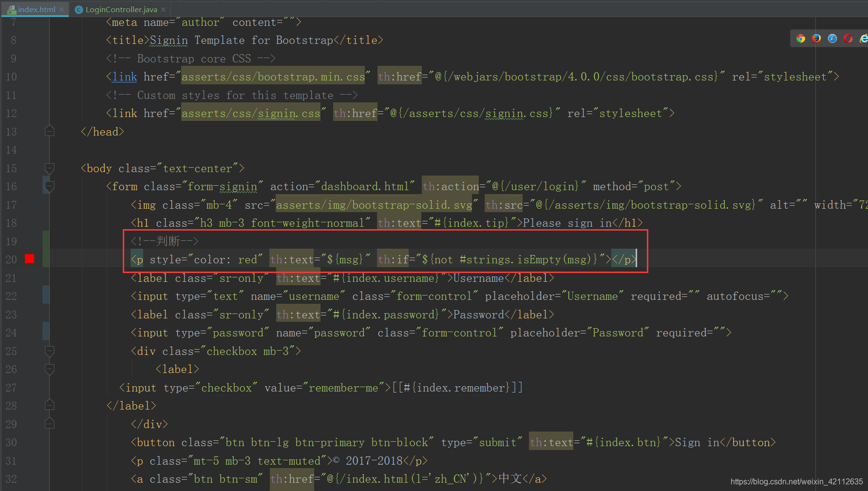868x491 pixels.
Task: Collapse the checkbox div fold at line 25
Action: coord(49,351)
